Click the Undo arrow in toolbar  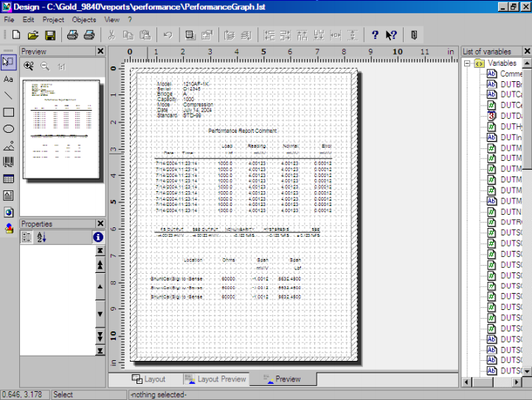[x=167, y=35]
